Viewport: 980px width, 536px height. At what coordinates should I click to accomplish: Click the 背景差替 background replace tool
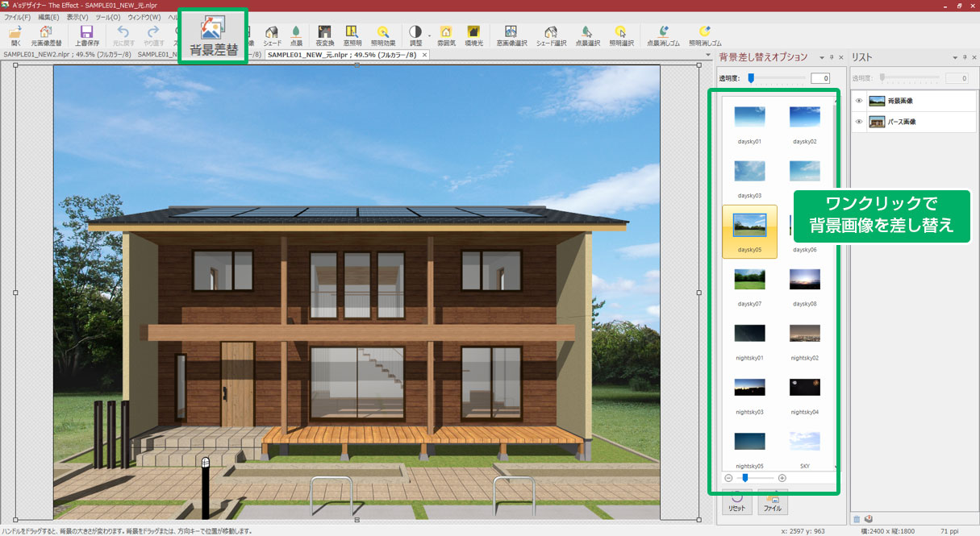pyautogui.click(x=213, y=37)
